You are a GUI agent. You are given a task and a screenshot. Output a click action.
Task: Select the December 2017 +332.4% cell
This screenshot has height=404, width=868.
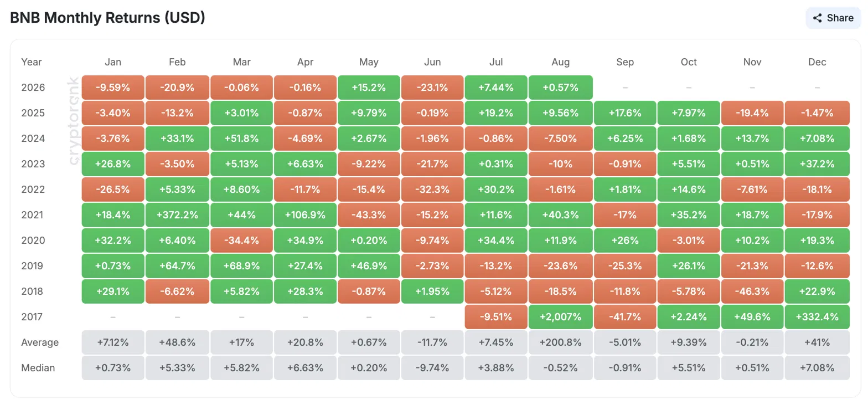817,317
